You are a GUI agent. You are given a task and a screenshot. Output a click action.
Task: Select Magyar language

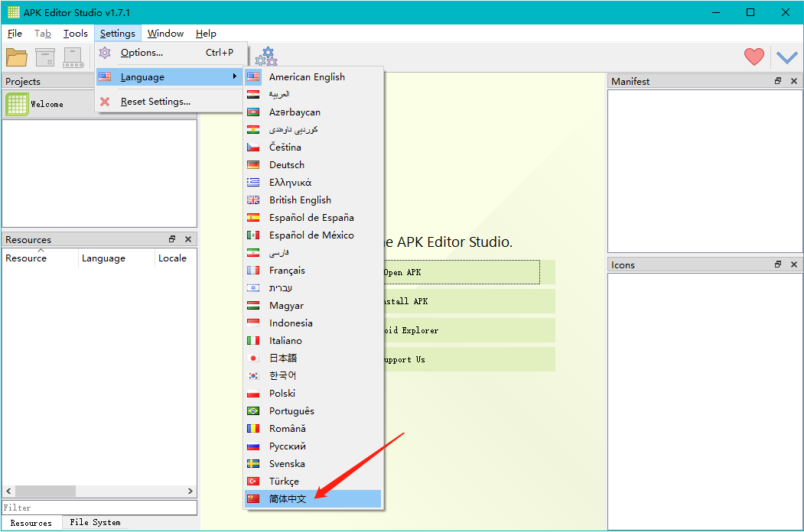[313, 306]
